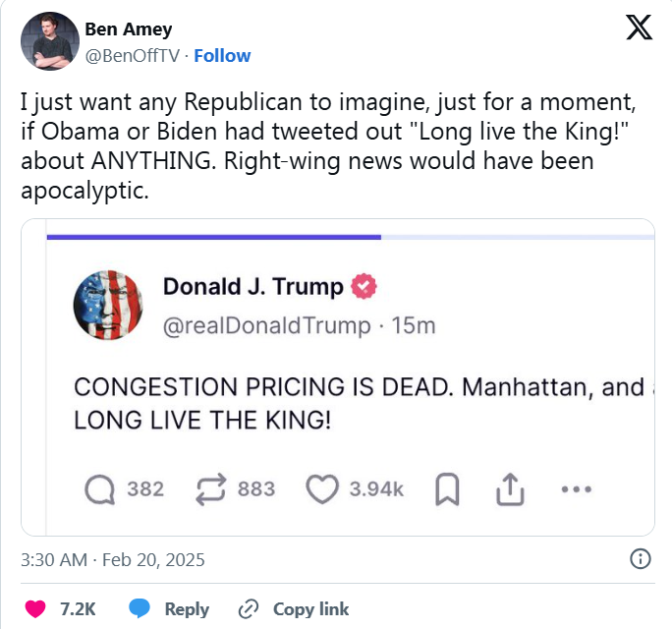Click the comment icon showing 382

point(100,488)
